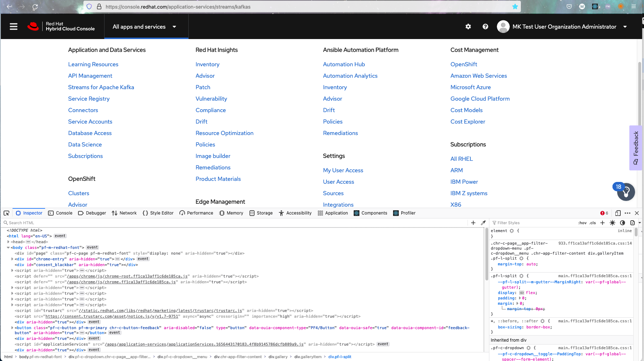
Task: Open the hamburger navigation menu
Action: click(x=14, y=27)
